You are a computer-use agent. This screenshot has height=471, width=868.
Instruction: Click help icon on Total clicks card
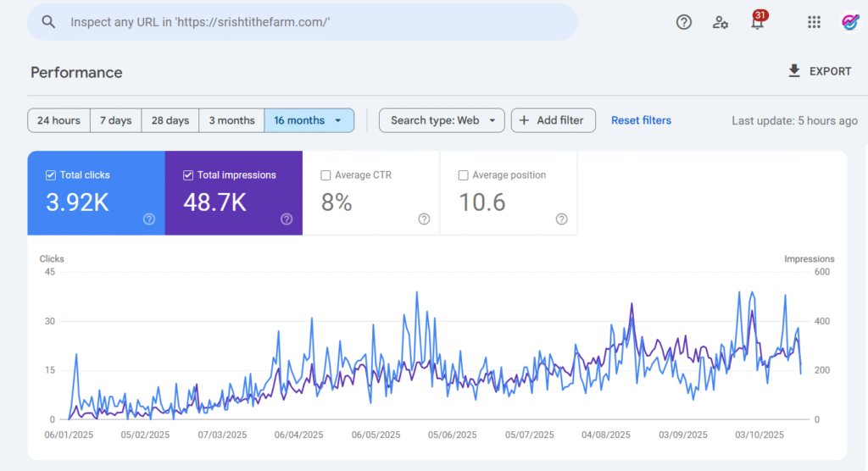[149, 219]
